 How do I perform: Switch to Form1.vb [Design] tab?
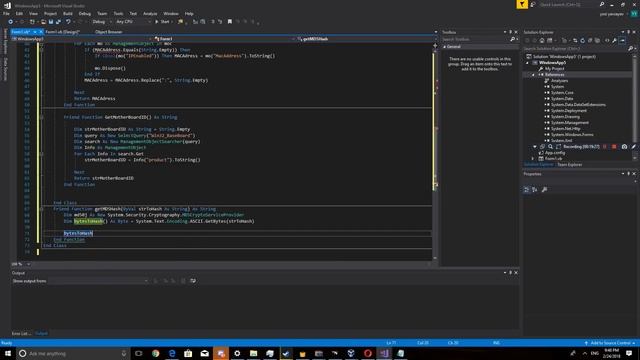62,32
